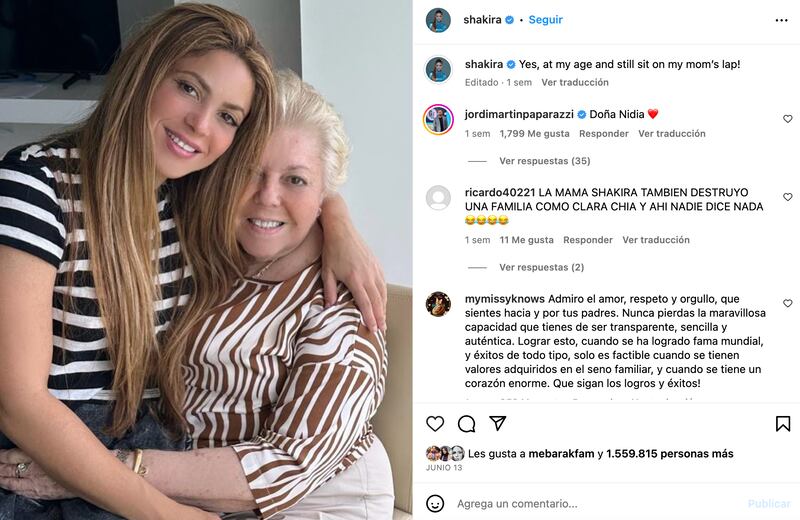Open the three-dot more options menu

(x=781, y=20)
